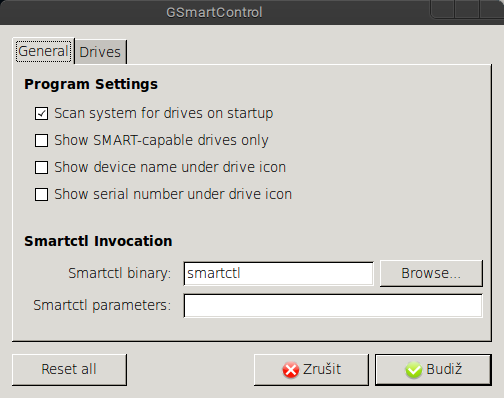Click the Smartctl Invocation heading
The height and width of the screenshot is (398, 504).
pos(98,241)
